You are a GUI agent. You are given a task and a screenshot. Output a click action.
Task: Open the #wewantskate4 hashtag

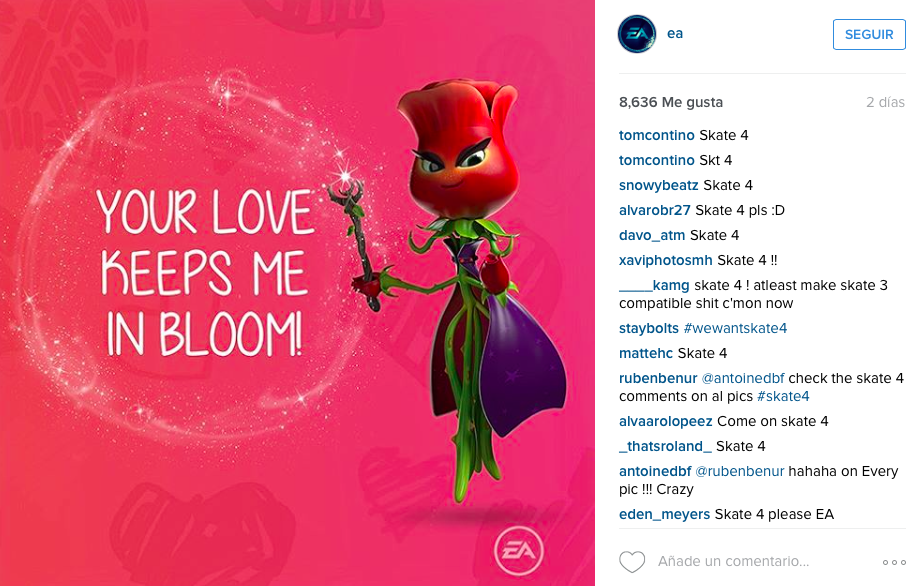tap(735, 328)
